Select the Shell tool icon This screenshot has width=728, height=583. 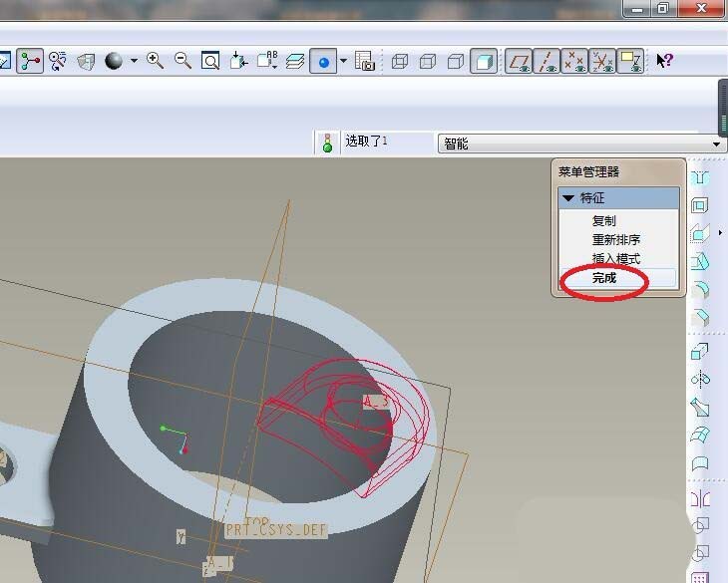pos(700,205)
